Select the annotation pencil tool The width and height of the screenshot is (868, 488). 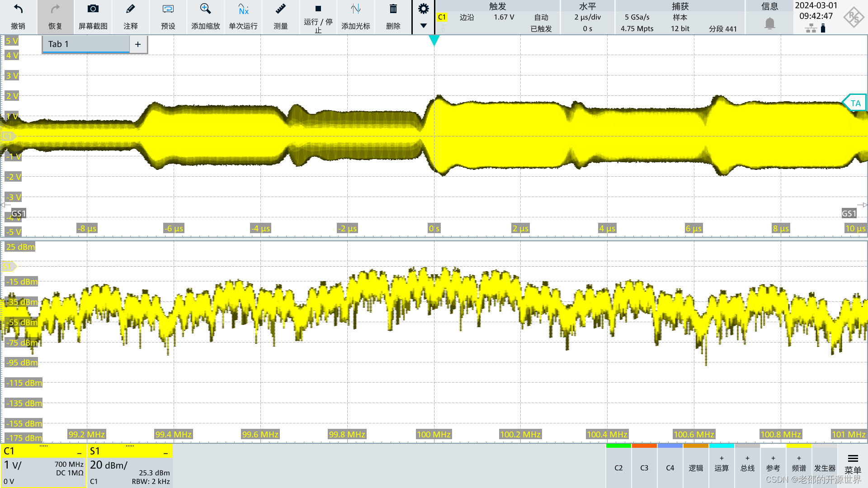pyautogui.click(x=130, y=9)
